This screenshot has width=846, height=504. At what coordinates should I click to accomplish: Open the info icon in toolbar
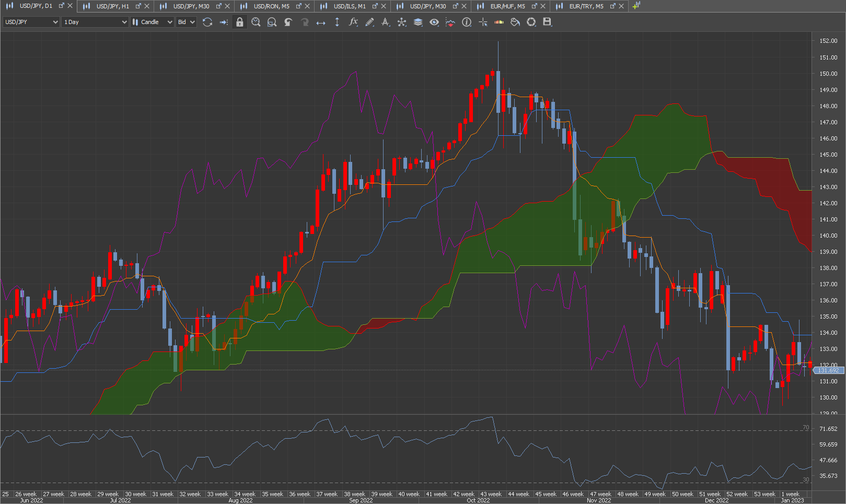click(x=467, y=22)
